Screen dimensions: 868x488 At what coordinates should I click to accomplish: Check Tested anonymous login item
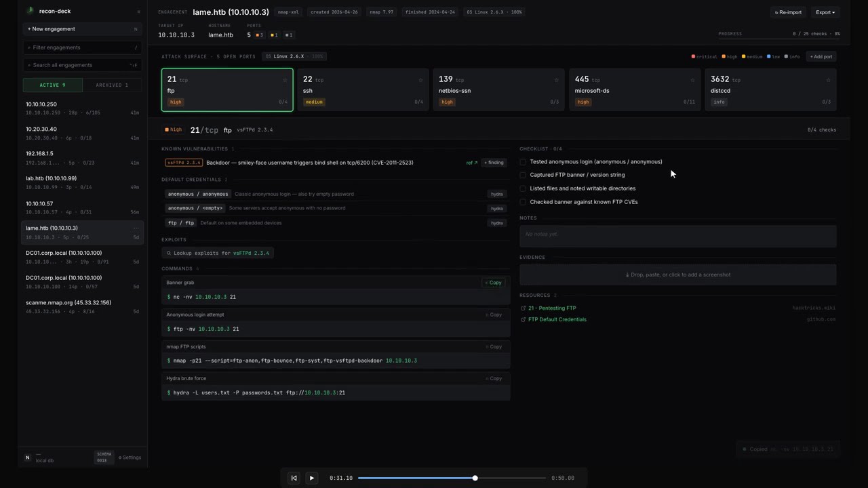[523, 162]
